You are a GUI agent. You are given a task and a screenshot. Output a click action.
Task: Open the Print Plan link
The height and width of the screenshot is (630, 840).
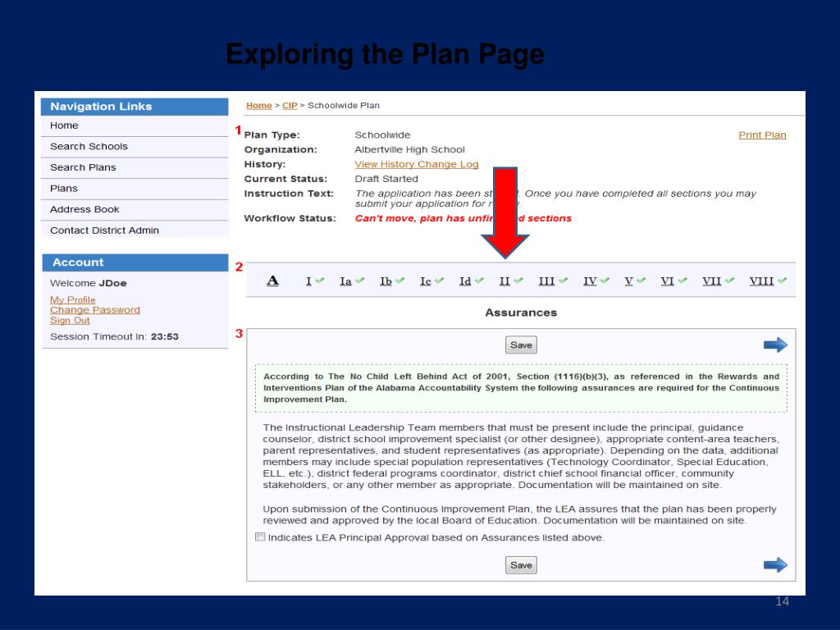tap(762, 135)
